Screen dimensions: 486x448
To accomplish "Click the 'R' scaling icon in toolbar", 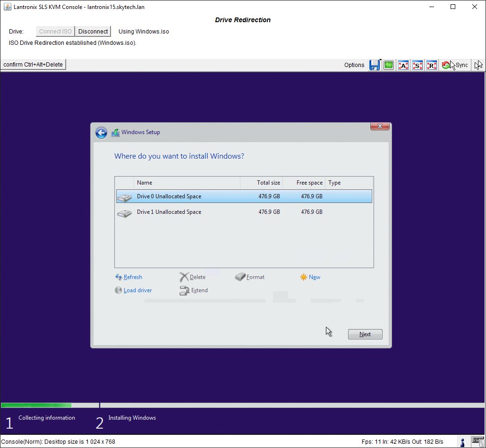I will click(432, 65).
